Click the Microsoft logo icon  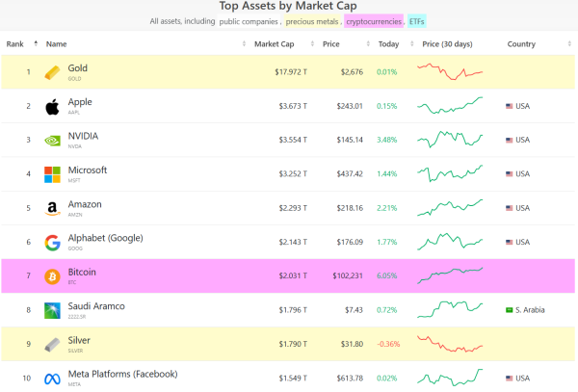[52, 174]
